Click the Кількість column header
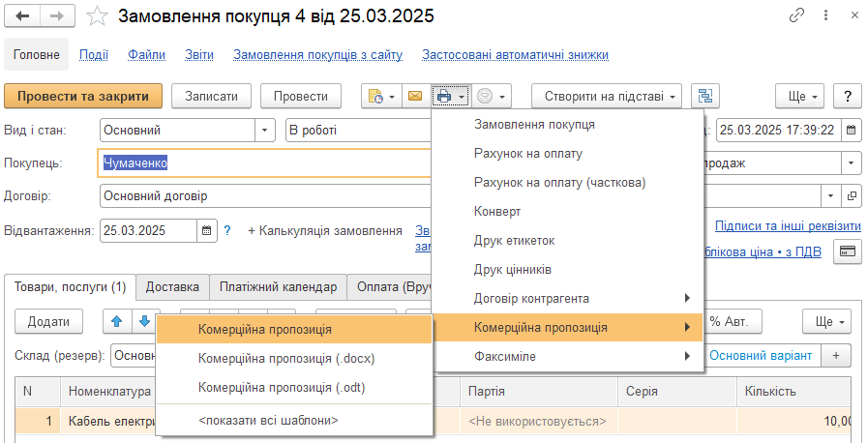 tap(793, 392)
